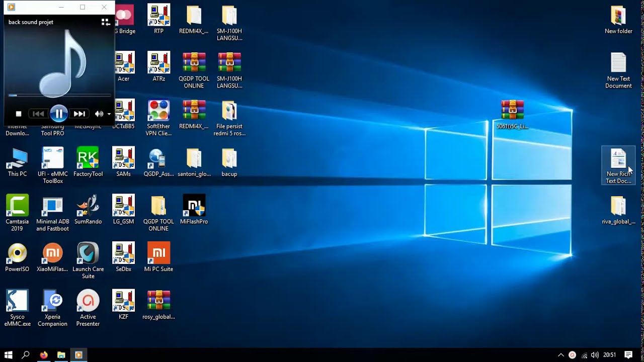The width and height of the screenshot is (644, 362).
Task: Open the RTP desktop shortcut
Action: [158, 20]
